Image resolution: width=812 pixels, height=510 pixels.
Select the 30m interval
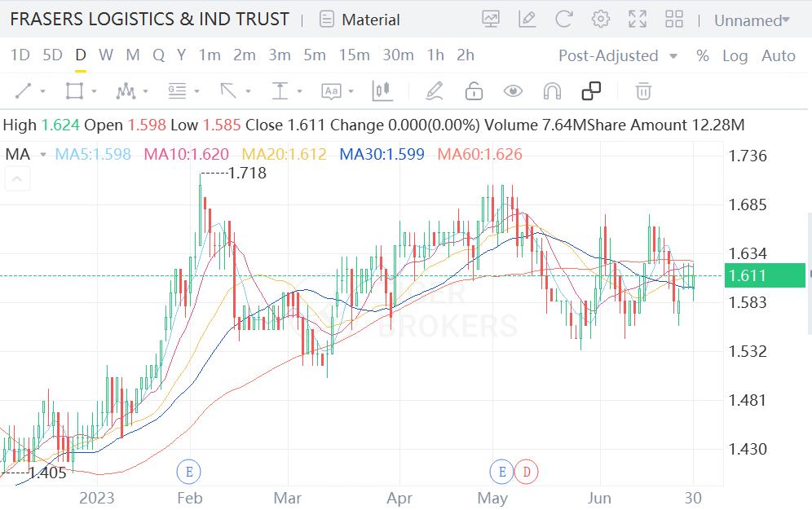(398, 55)
